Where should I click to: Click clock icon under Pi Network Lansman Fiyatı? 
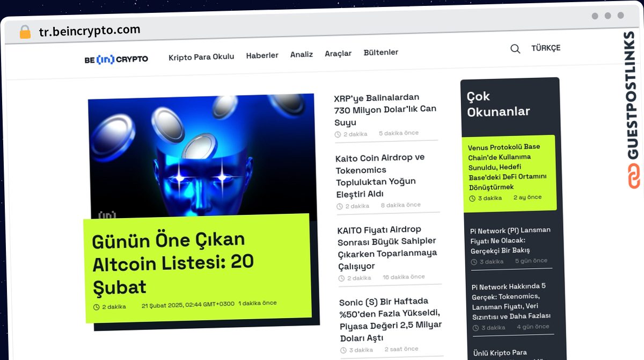coord(474,262)
